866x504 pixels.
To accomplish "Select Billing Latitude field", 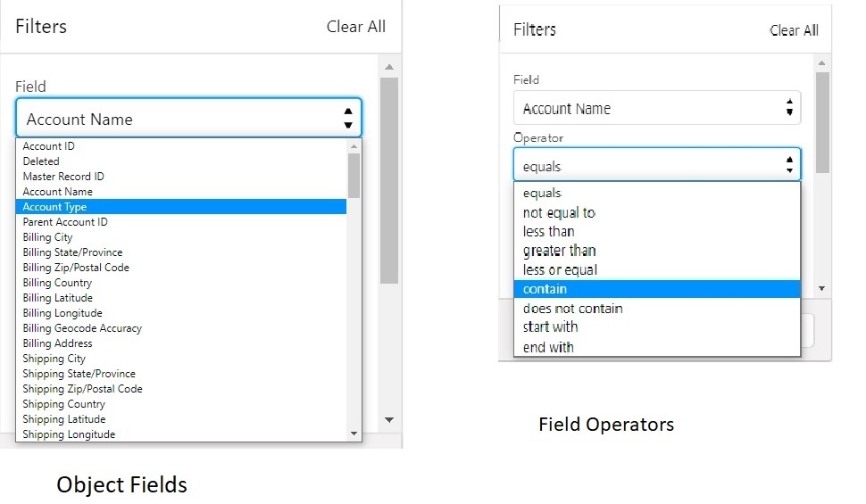I will point(181,298).
